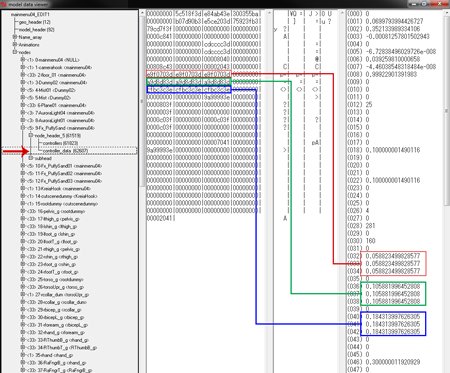Expand node 25-torso_g

point(23,279)
